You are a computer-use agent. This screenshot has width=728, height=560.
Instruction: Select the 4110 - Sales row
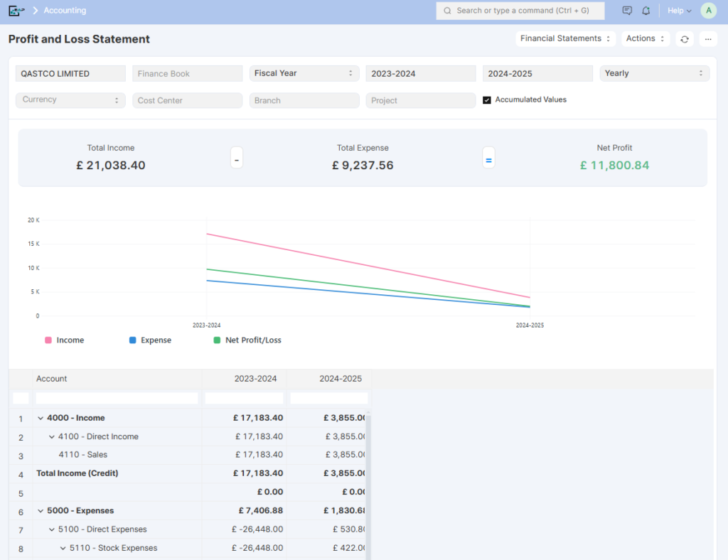click(x=188, y=455)
